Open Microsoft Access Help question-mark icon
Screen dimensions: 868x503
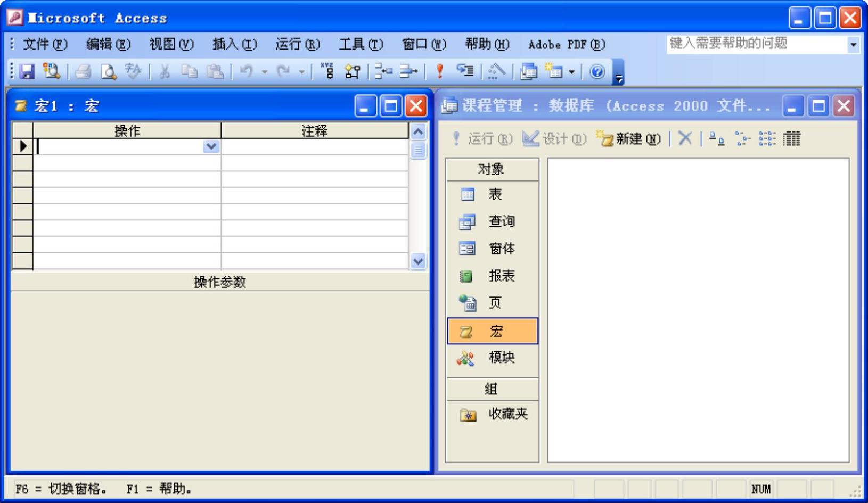[x=597, y=71]
